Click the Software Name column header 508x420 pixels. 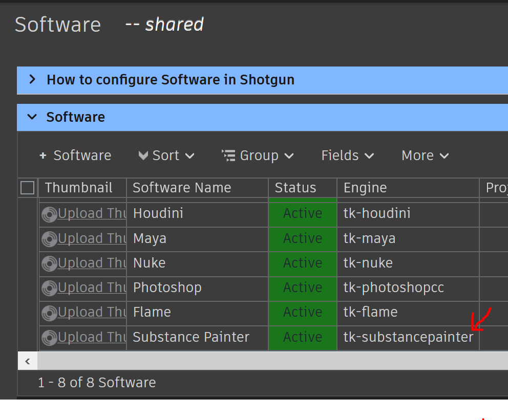click(x=198, y=188)
